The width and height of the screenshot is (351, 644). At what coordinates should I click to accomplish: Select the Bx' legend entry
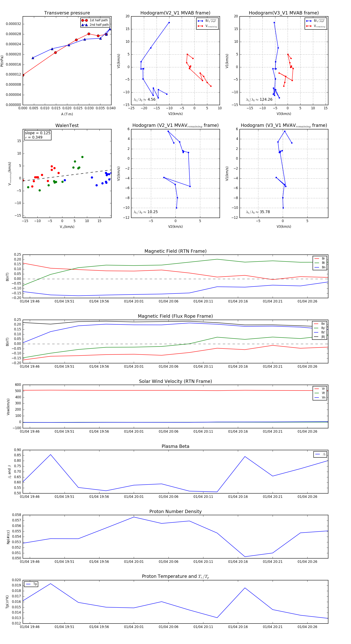[320, 324]
